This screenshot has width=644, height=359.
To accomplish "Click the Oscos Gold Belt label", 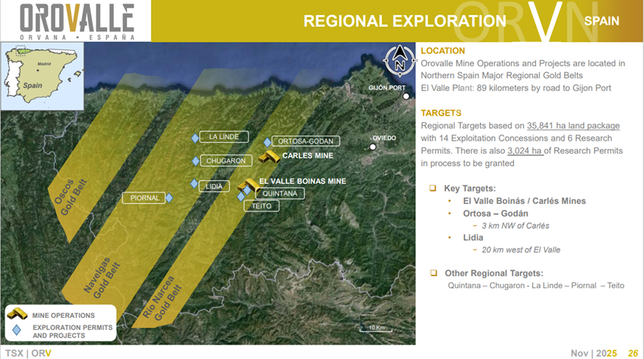I will point(71,197).
